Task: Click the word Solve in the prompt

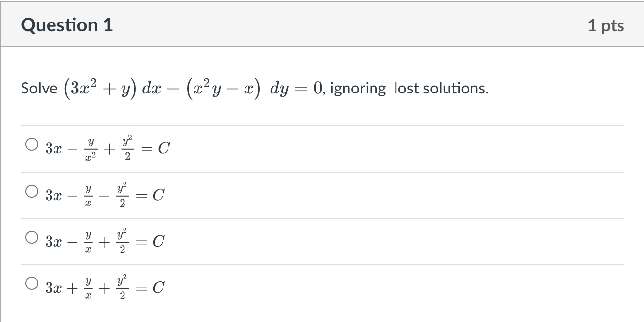Action: point(39,88)
